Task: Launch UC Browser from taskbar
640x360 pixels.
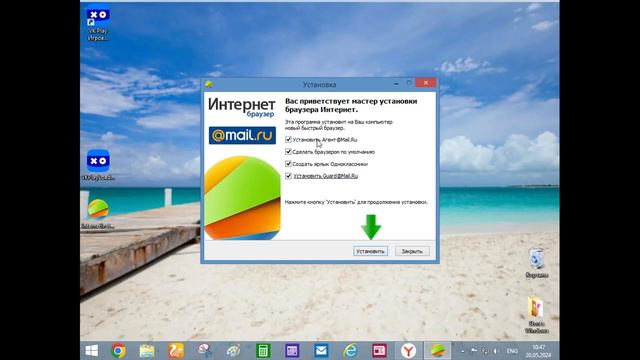Action: pyautogui.click(x=176, y=351)
